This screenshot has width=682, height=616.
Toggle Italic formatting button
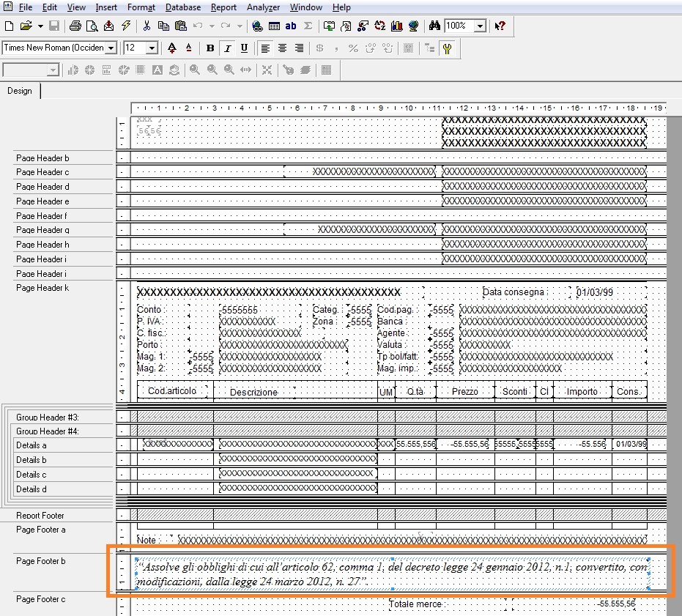[x=227, y=48]
